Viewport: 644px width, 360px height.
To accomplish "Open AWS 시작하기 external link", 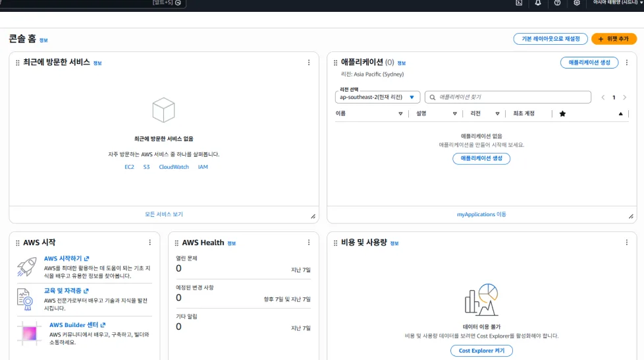I will click(67, 258).
